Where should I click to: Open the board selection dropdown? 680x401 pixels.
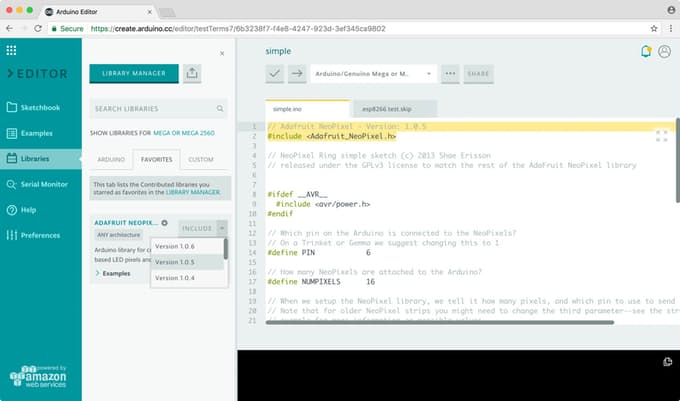pos(373,73)
